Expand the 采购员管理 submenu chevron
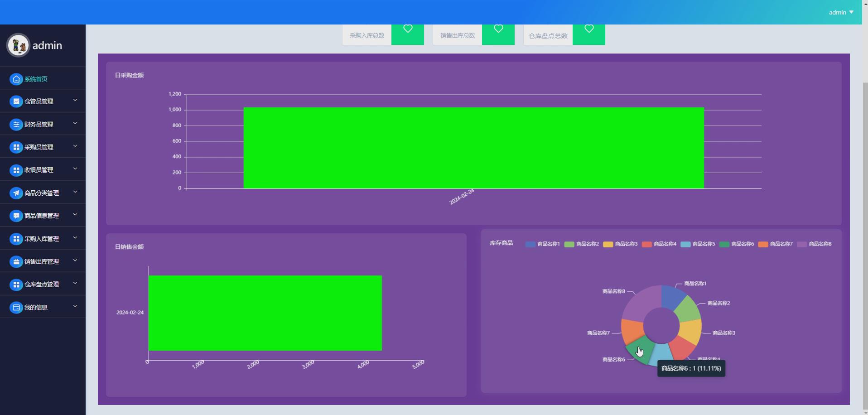This screenshot has width=868, height=415. (x=75, y=146)
